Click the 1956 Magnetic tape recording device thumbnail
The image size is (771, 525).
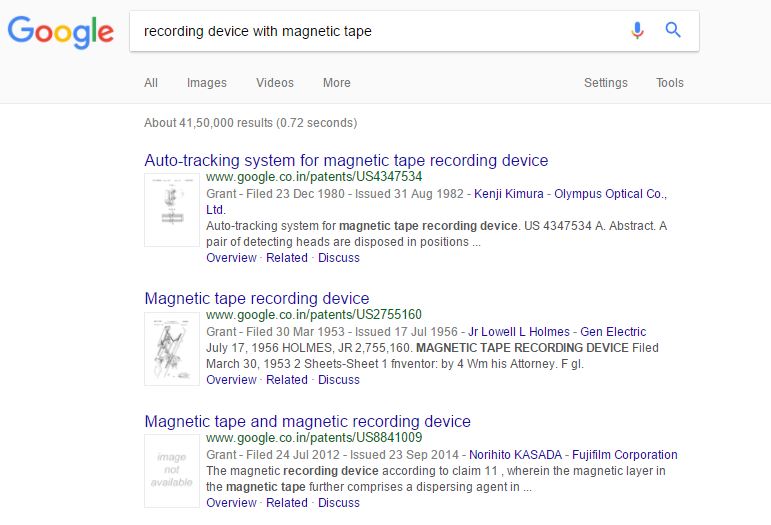coord(172,348)
